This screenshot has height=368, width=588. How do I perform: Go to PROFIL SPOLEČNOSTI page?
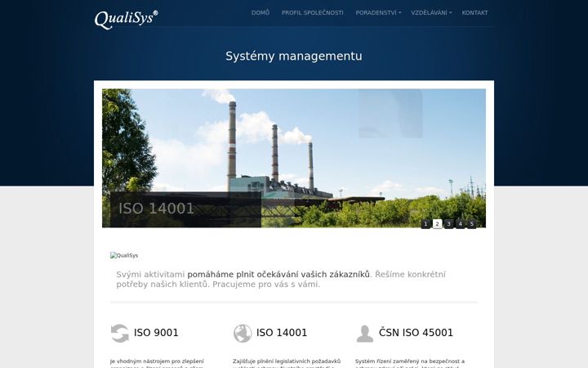312,13
